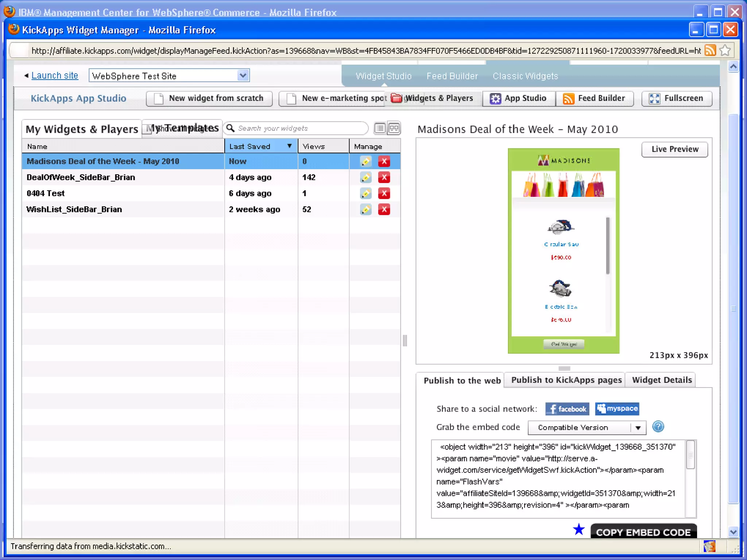Open the Launch site link

coord(55,75)
